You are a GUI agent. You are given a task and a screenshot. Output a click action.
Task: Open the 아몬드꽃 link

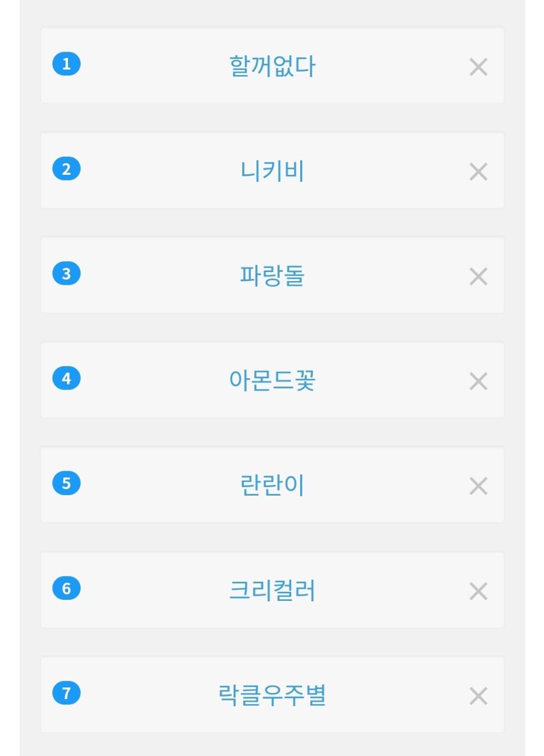click(272, 380)
